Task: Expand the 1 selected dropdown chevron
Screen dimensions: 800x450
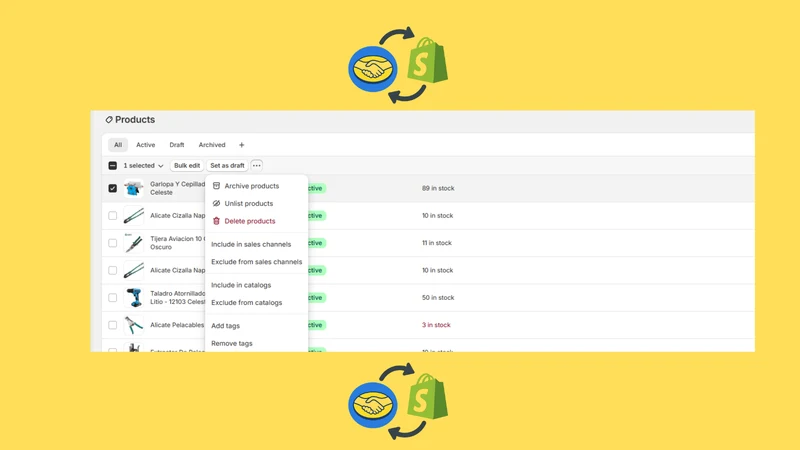Action: pyautogui.click(x=161, y=166)
